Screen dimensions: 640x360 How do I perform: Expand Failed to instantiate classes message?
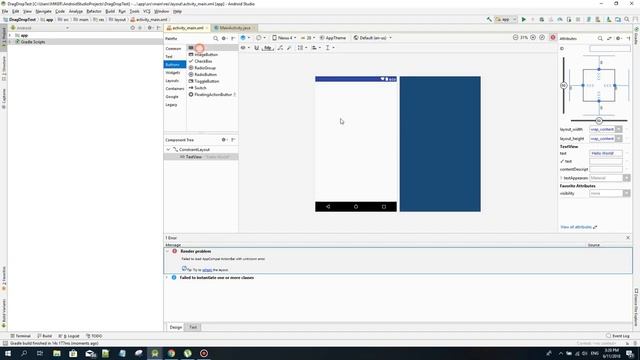pyautogui.click(x=167, y=278)
